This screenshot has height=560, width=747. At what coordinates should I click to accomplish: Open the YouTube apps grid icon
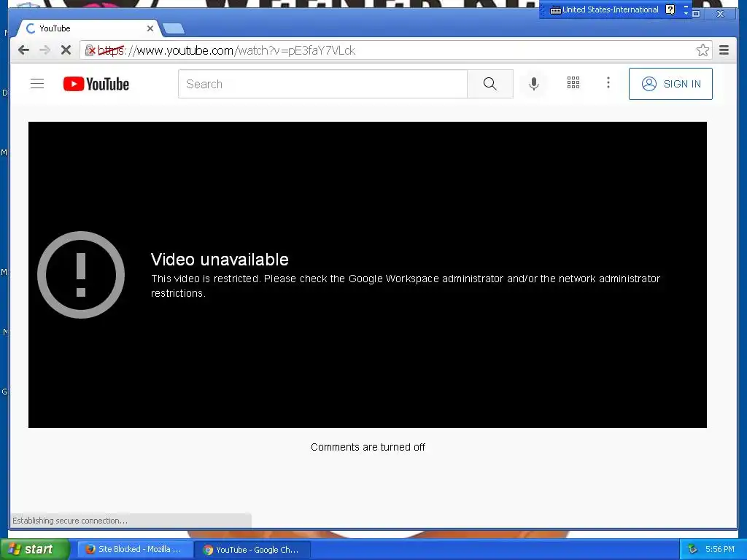pyautogui.click(x=573, y=83)
